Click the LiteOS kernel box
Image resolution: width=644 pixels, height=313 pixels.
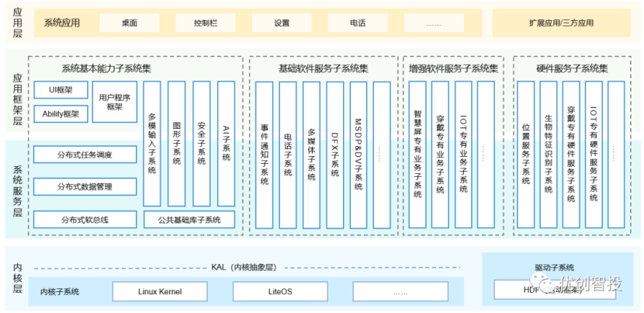tap(280, 291)
